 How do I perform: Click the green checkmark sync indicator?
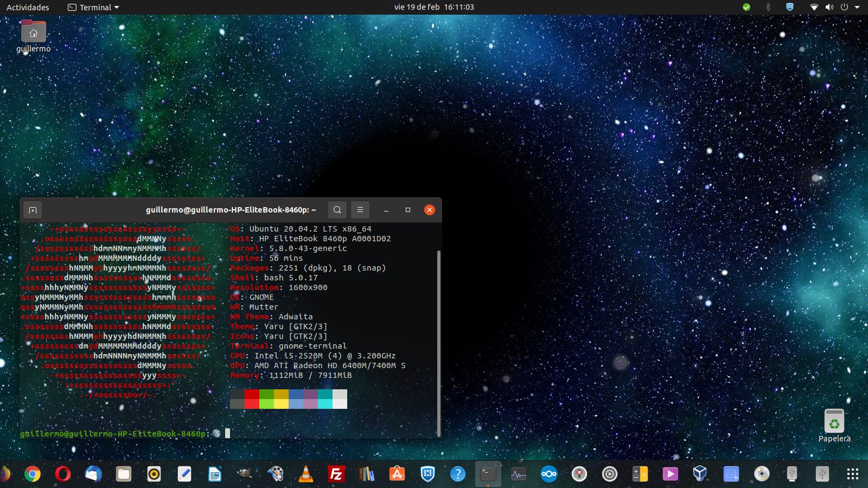(x=746, y=7)
